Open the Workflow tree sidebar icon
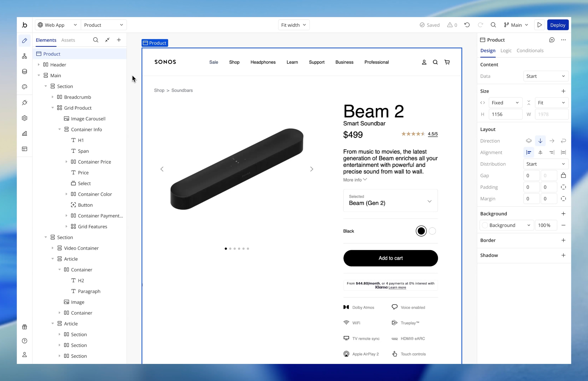This screenshot has height=381, width=588. click(24, 56)
